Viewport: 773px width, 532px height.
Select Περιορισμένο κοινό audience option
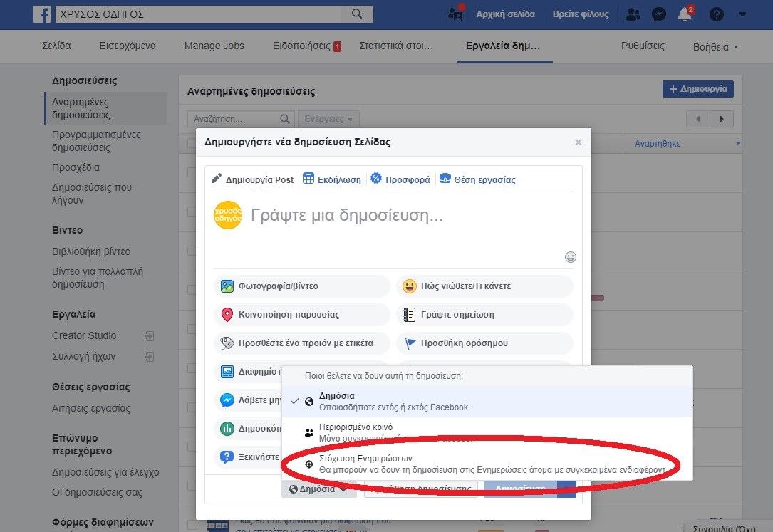click(487, 432)
